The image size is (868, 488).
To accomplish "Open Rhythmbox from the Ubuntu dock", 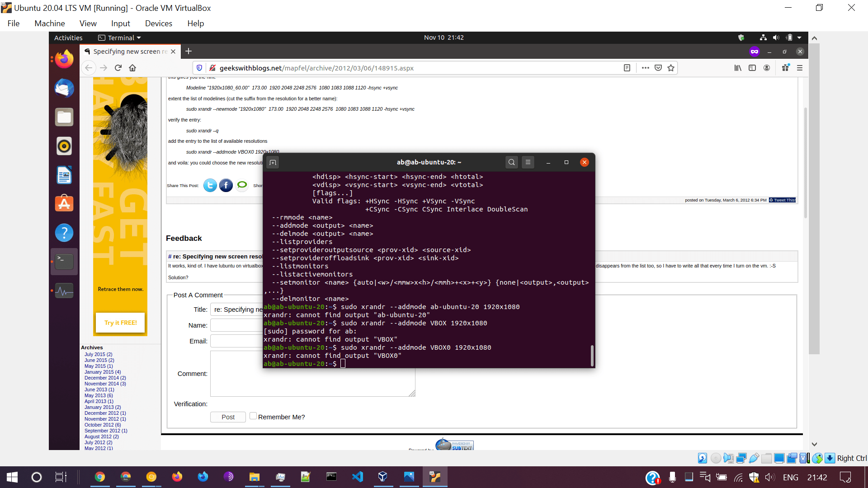I will pyautogui.click(x=64, y=146).
